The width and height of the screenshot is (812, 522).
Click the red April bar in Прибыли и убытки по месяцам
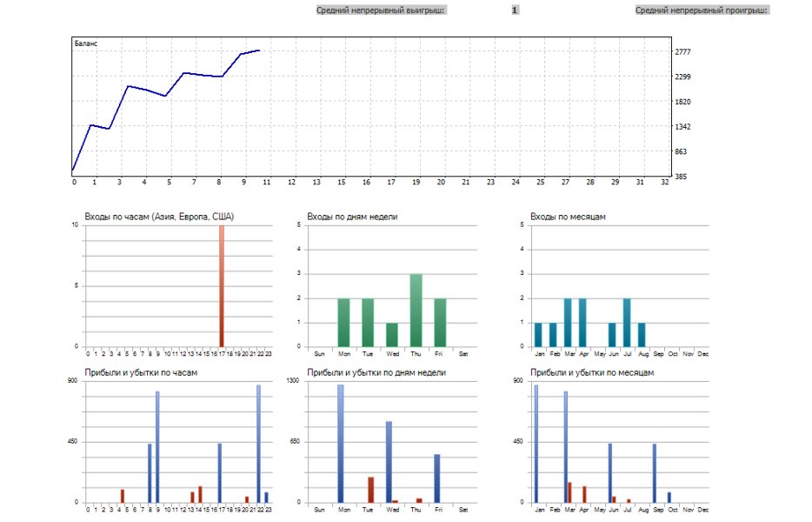(x=584, y=494)
